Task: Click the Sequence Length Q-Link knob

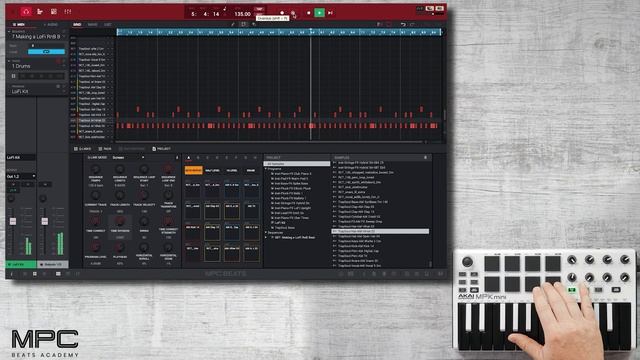Action: (x=120, y=169)
